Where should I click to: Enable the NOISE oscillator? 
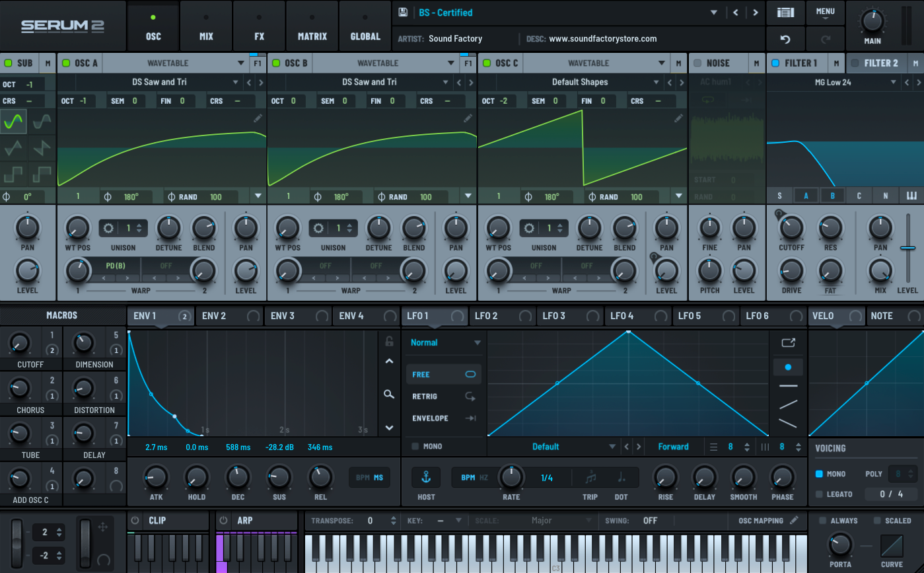697,63
